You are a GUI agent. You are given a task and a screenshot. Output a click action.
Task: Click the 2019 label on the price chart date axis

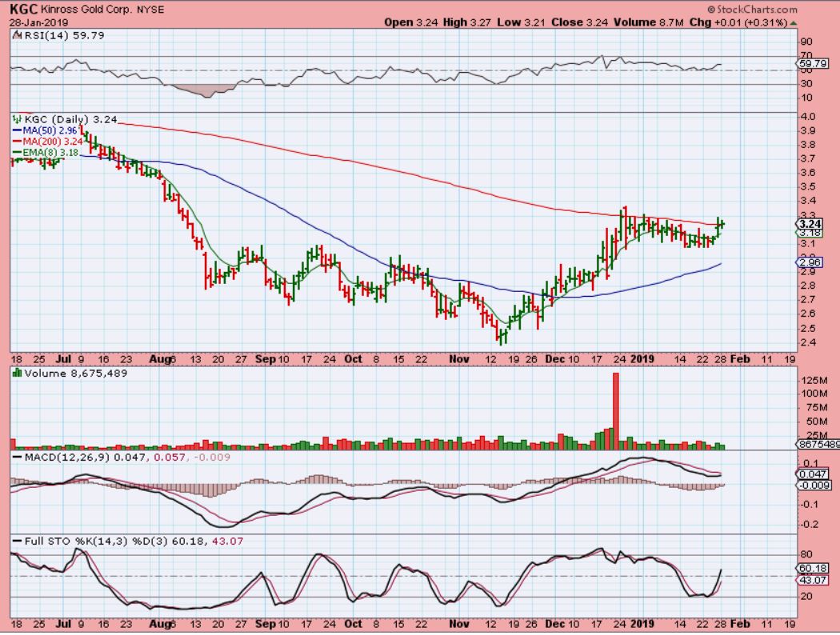(x=642, y=359)
